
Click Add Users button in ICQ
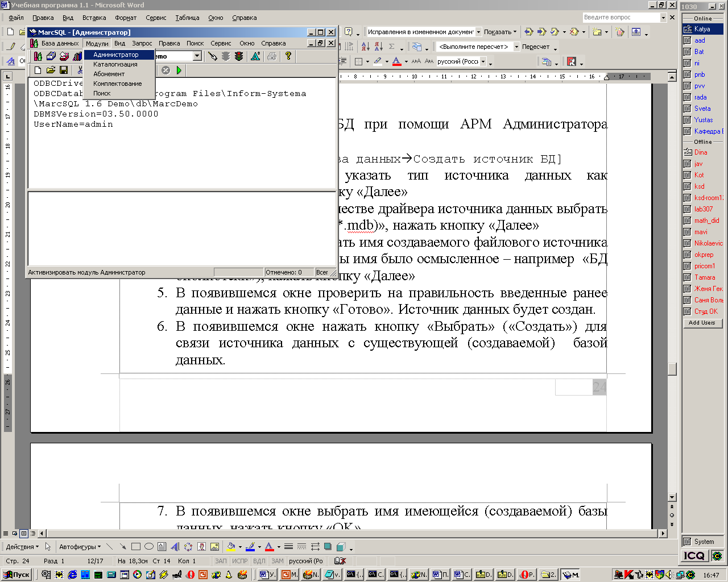(x=702, y=323)
